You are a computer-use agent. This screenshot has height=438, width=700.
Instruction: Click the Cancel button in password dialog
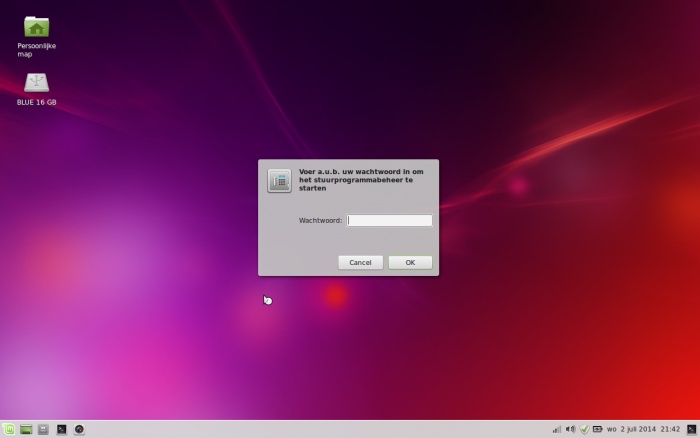pos(360,263)
